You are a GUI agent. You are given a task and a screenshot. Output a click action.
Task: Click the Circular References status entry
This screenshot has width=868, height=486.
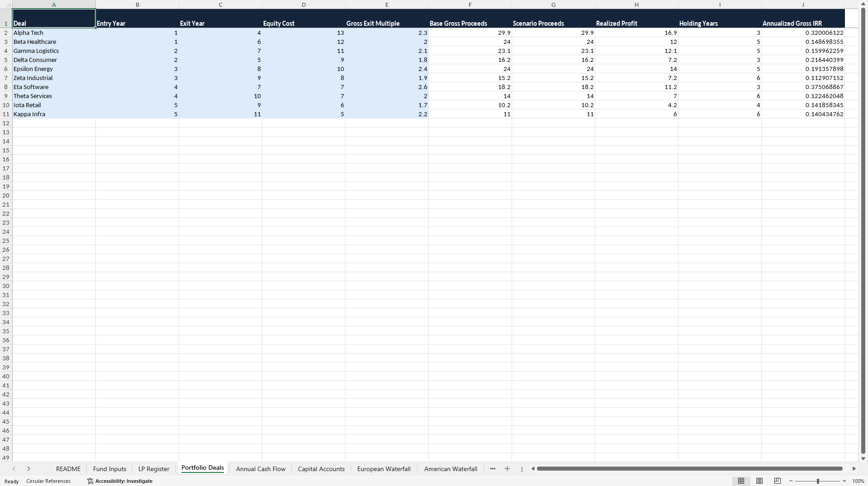48,481
